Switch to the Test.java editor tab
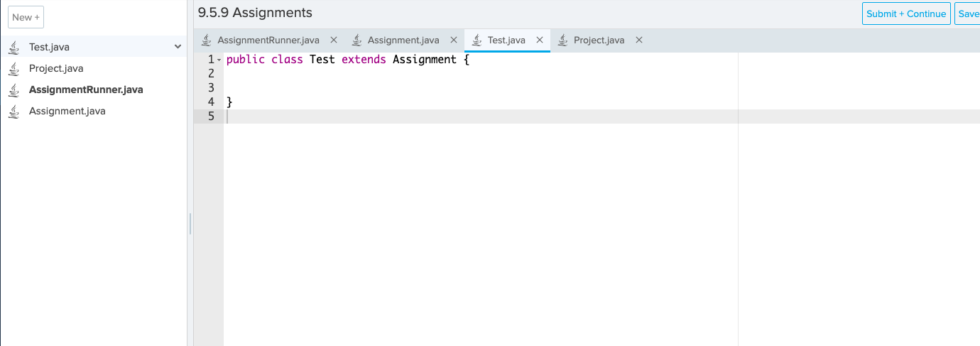Viewport: 980px width, 346px height. 506,40
